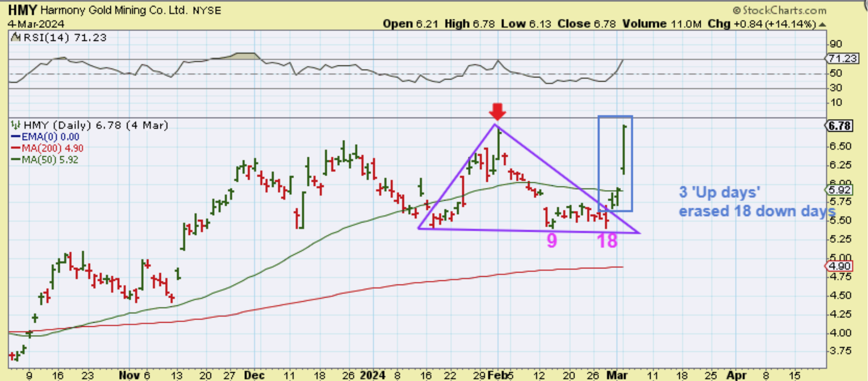Image resolution: width=868 pixels, height=381 pixels.
Task: Click the Chg +0.84 (+14.14%) value
Action: pyautogui.click(x=762, y=24)
